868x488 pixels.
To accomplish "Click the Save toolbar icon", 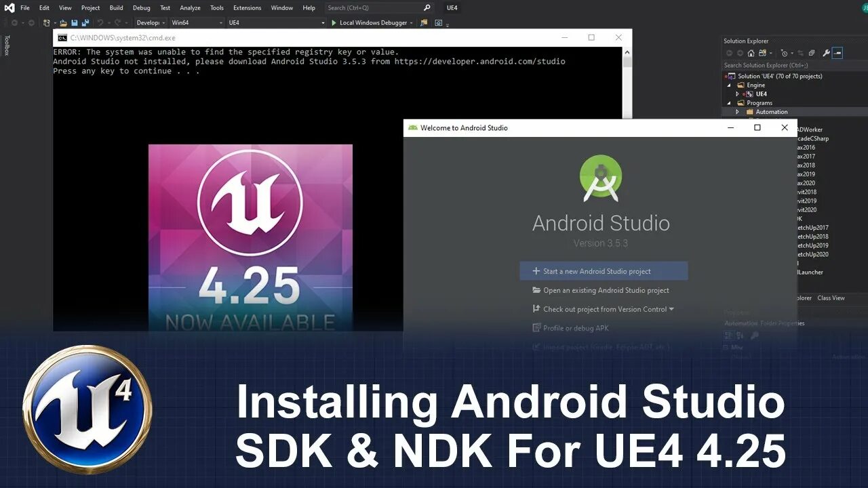I will [x=74, y=22].
